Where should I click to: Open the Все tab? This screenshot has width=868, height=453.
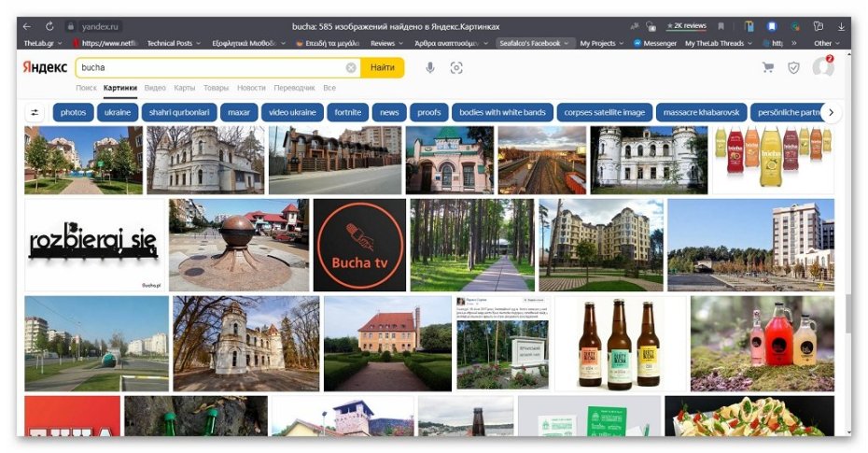coord(329,88)
